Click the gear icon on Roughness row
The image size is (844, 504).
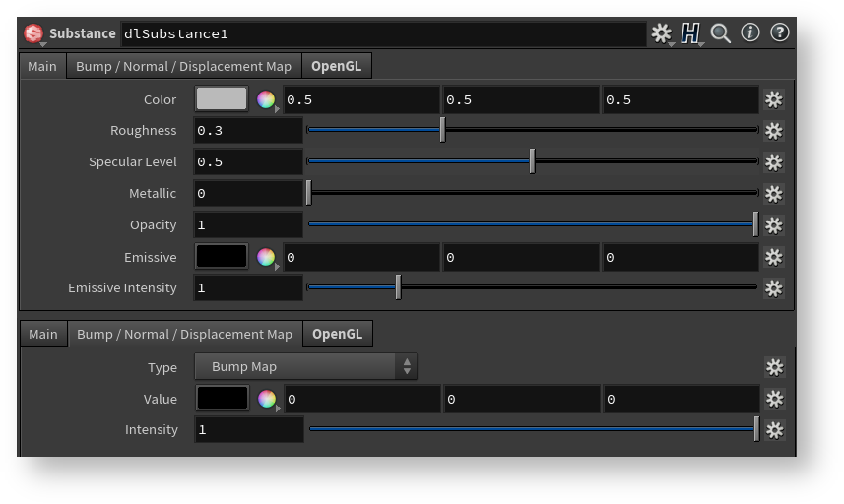pos(774,131)
